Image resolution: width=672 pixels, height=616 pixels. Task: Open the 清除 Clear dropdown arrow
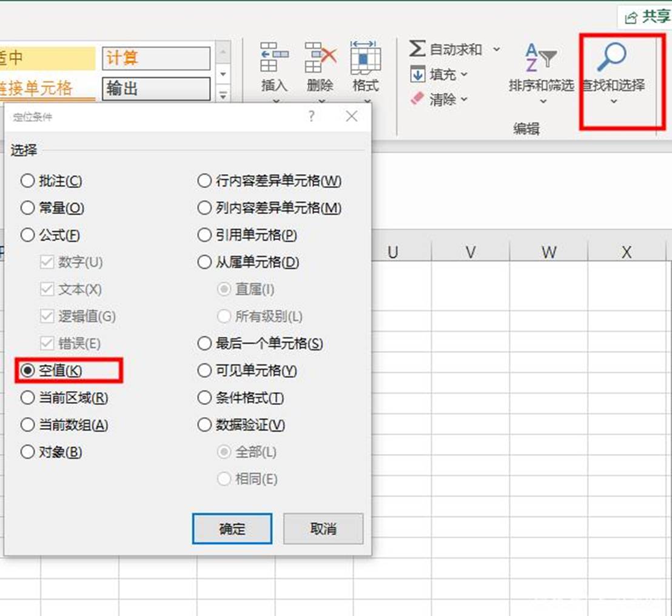click(x=464, y=99)
